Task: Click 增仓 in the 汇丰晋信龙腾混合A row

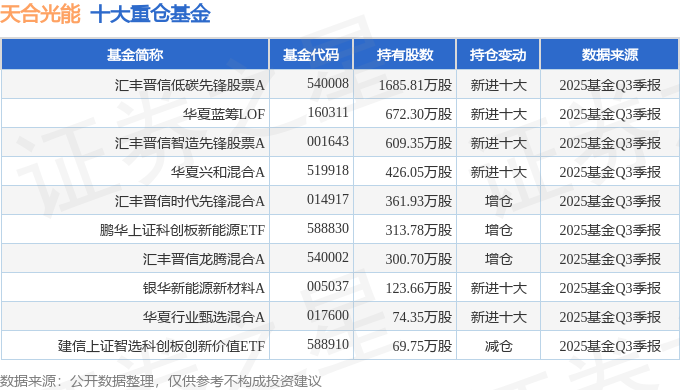Action: 498,259
